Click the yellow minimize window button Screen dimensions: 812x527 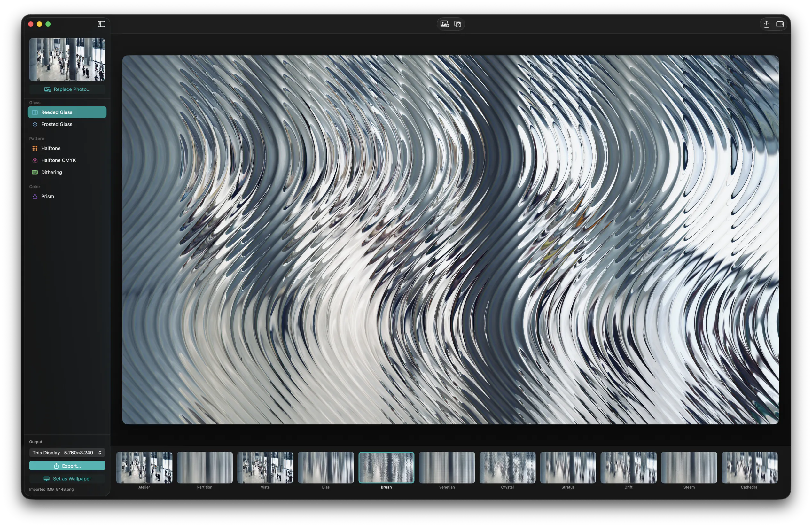(x=39, y=24)
